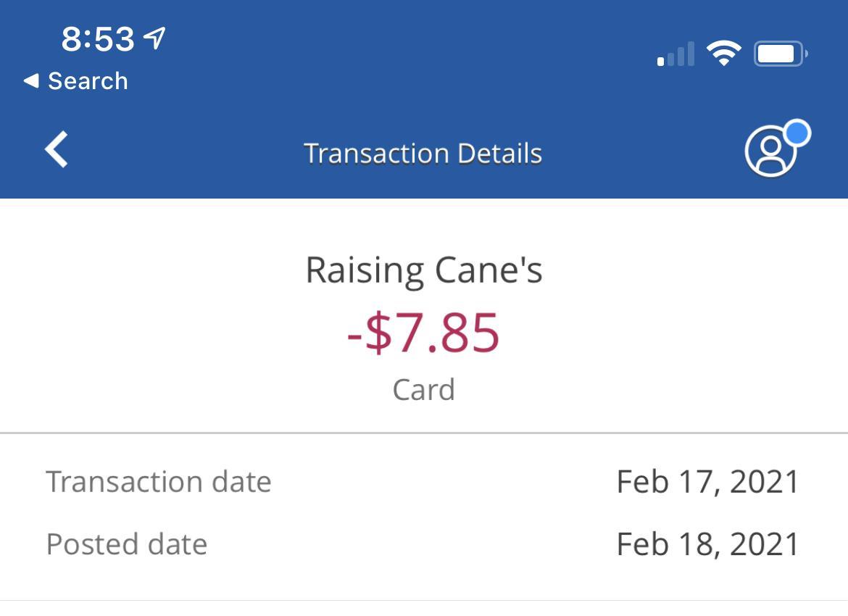Tap the Feb 17, 2021 date value
The image size is (848, 616).
tap(707, 482)
